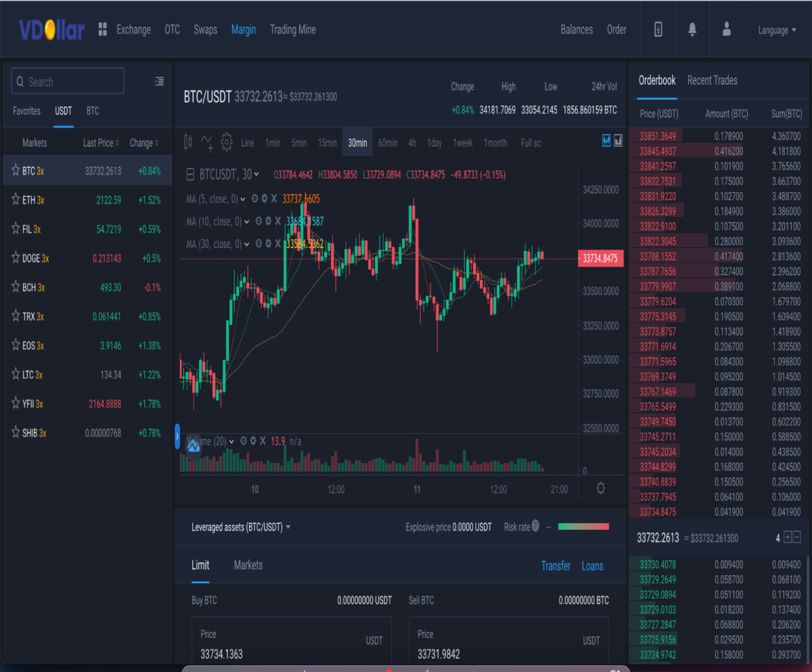Open candlestick chart style icon
The height and width of the screenshot is (672, 812).
click(x=189, y=142)
